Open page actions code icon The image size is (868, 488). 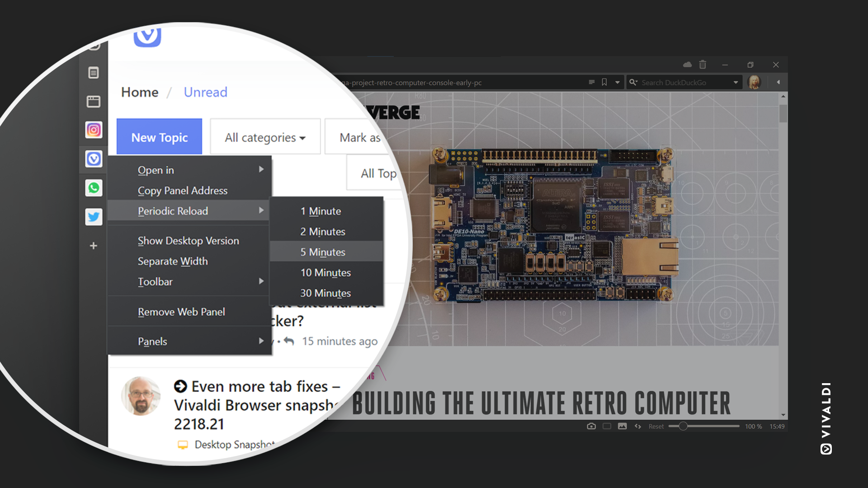tap(638, 426)
